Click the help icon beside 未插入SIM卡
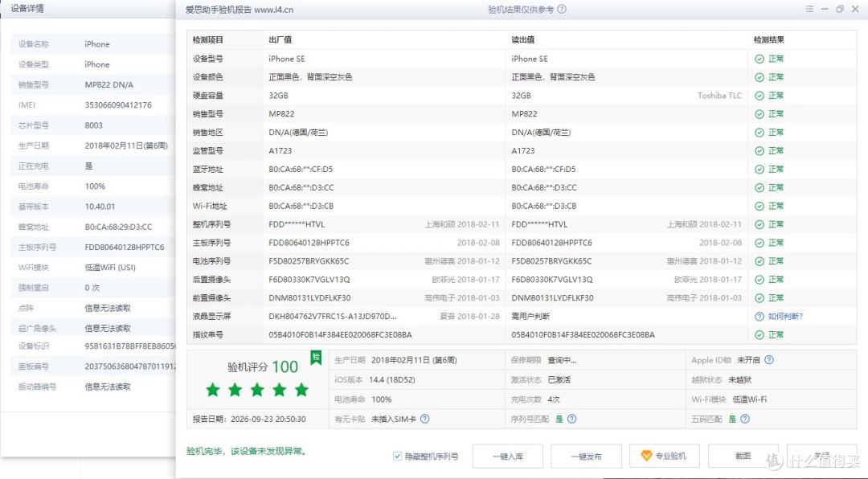Viewport: 868px width, 479px height. 424,420
